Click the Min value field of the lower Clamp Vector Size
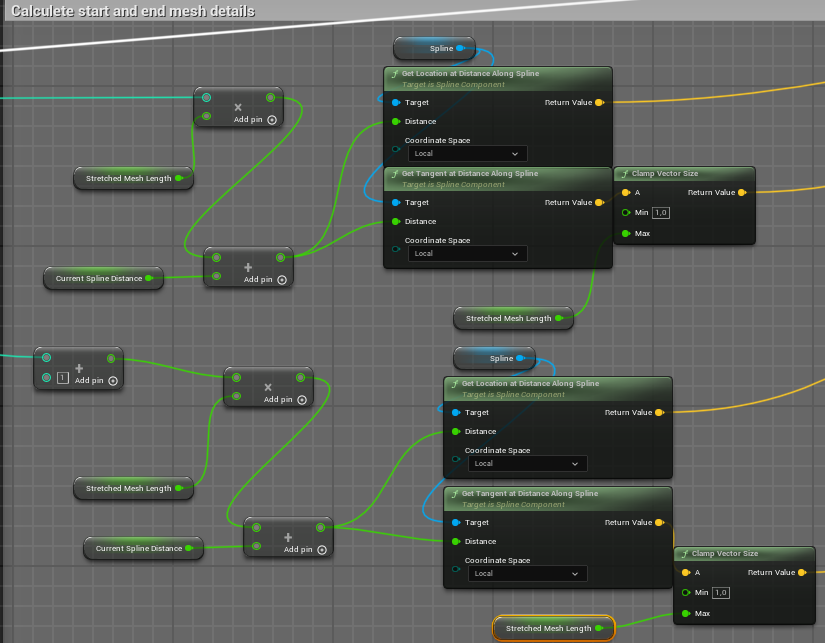Image resolution: width=825 pixels, height=643 pixels. [721, 592]
